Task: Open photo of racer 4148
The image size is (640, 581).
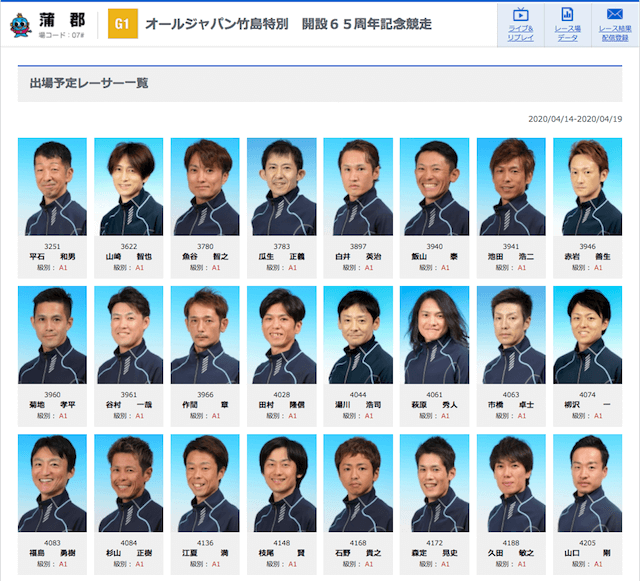Action: (x=282, y=483)
